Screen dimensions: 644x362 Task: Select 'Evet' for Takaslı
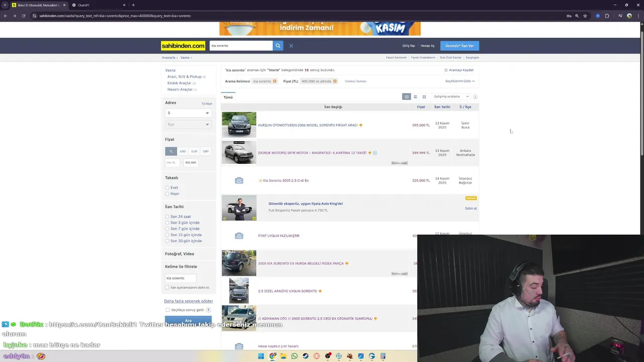click(x=167, y=188)
